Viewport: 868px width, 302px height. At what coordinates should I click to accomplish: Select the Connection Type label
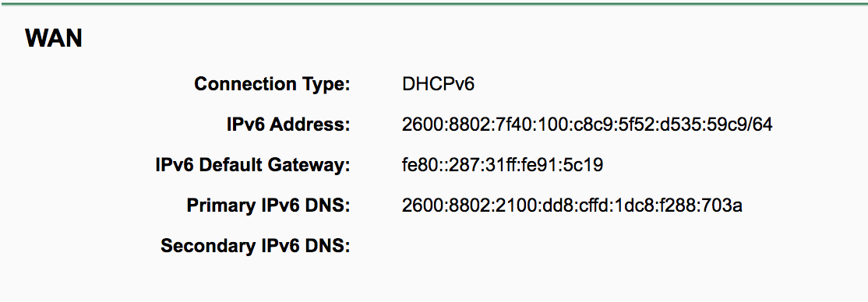[273, 85]
